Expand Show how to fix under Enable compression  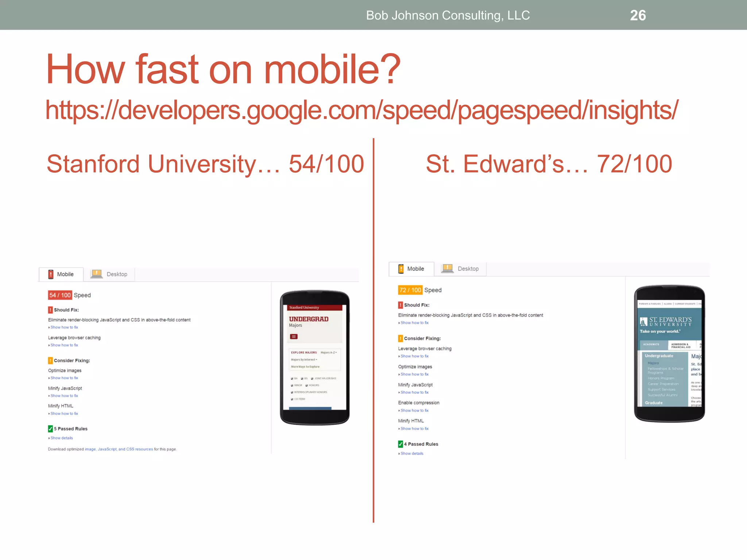414,411
